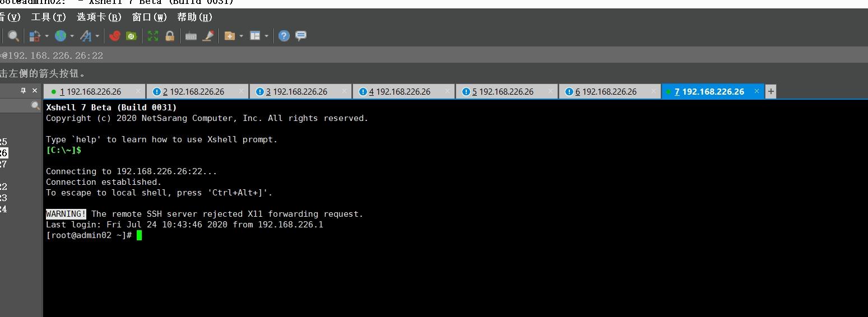This screenshot has width=868, height=317.
Task: Click the blue alert icon on tab 2
Action: click(156, 92)
